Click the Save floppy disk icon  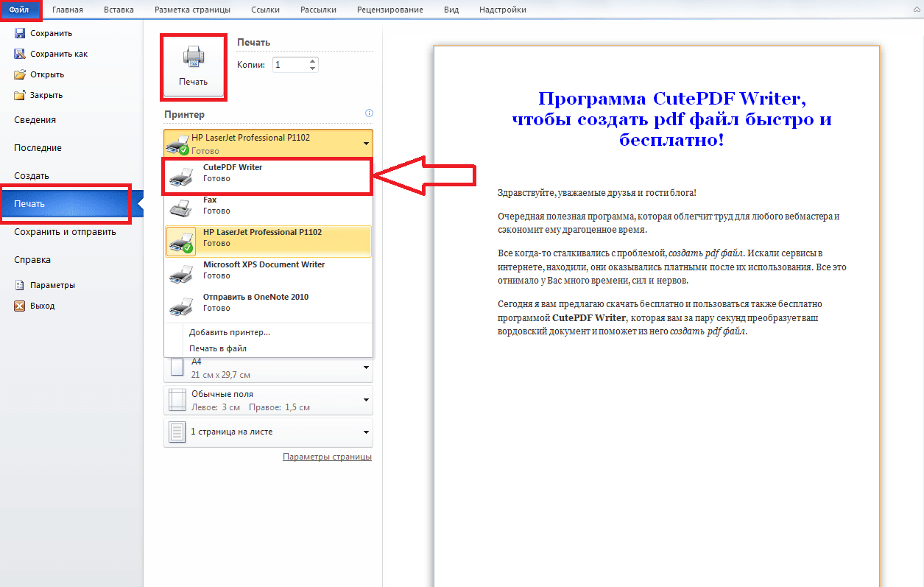pos(20,33)
